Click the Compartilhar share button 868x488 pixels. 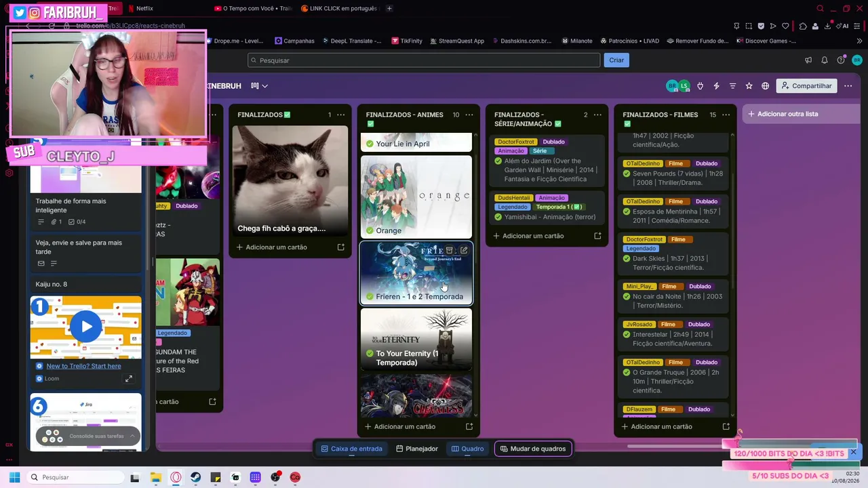click(x=806, y=86)
